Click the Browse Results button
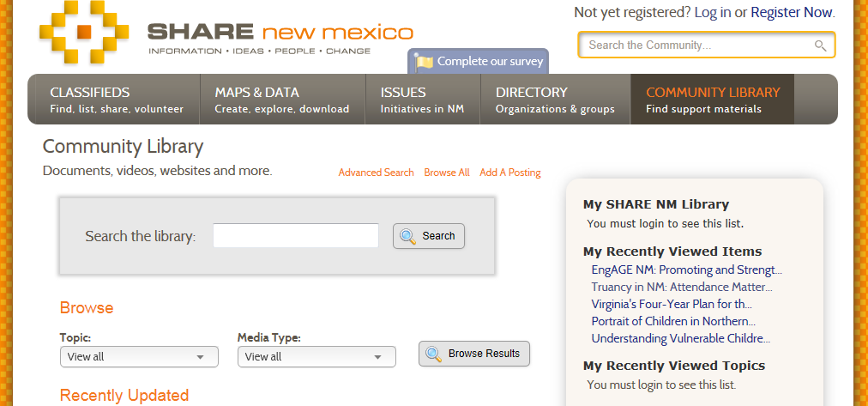The width and height of the screenshot is (868, 406). (x=473, y=354)
